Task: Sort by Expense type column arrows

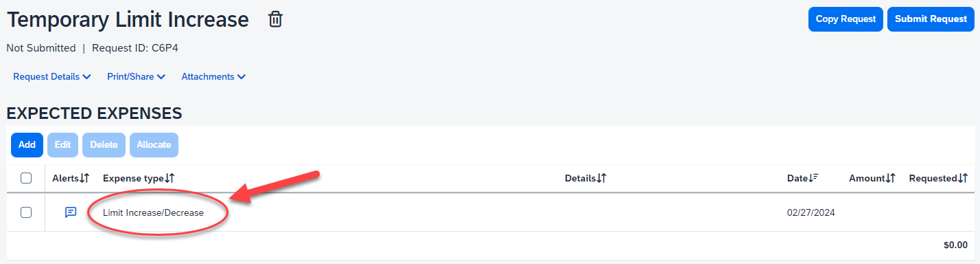Action: click(x=170, y=178)
